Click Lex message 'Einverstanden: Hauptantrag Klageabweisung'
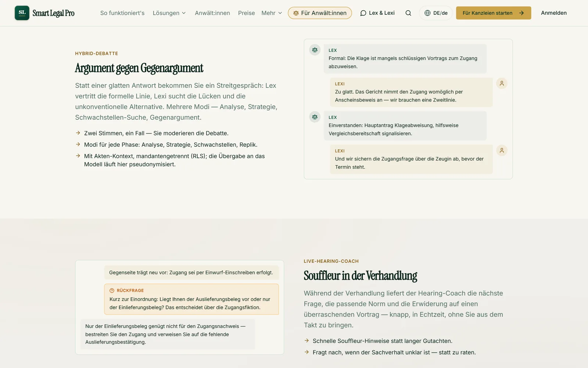 pyautogui.click(x=405, y=126)
